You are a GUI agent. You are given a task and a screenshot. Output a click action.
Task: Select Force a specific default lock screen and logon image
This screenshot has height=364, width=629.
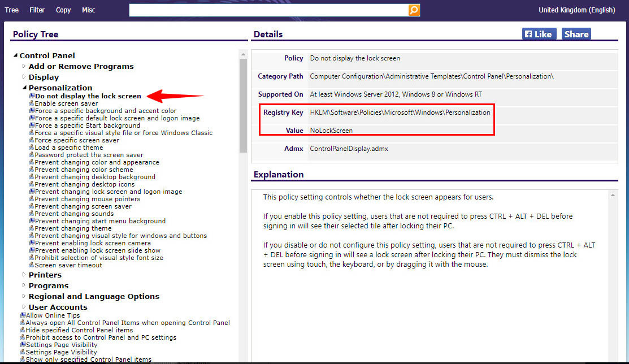(117, 118)
